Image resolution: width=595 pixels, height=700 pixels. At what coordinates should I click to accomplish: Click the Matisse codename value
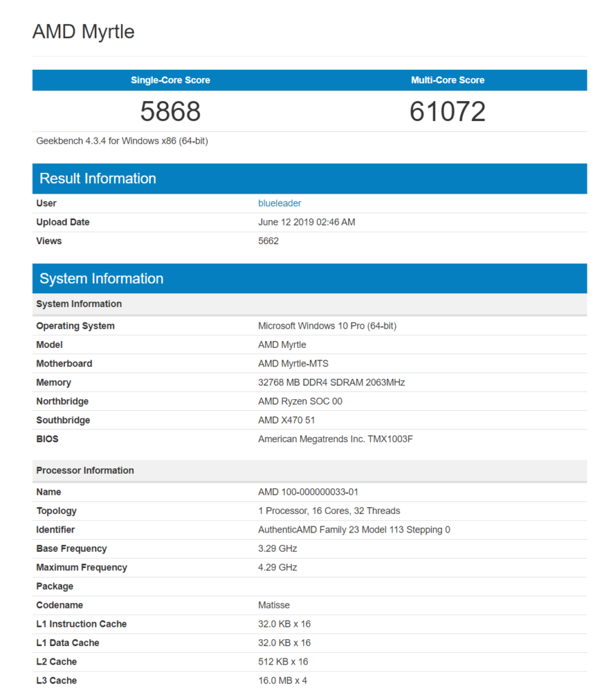pos(274,605)
